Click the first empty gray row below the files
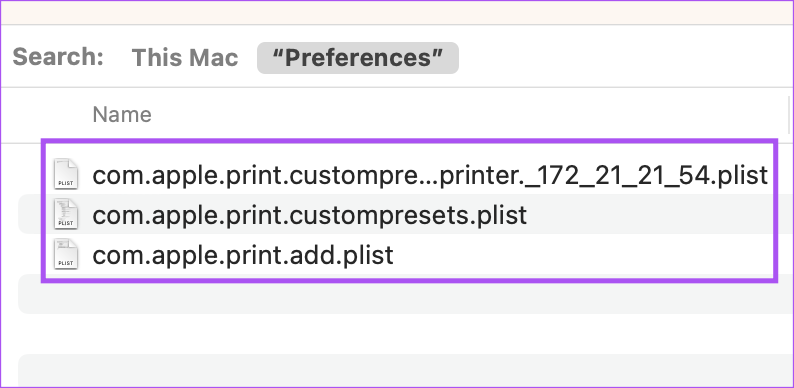 (x=405, y=294)
